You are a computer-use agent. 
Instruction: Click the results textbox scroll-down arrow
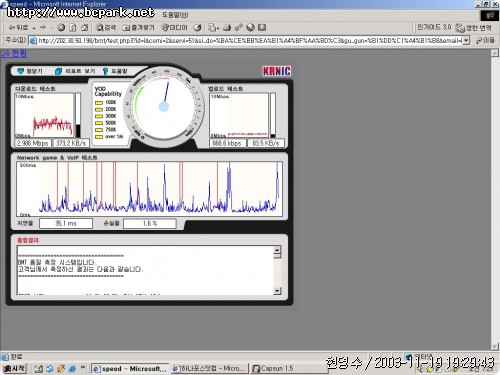277,291
